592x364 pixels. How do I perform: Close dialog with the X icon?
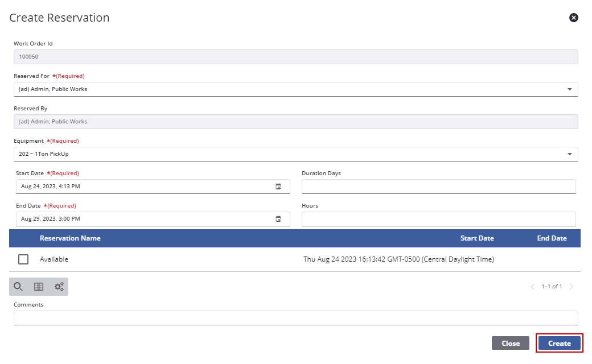tap(574, 18)
